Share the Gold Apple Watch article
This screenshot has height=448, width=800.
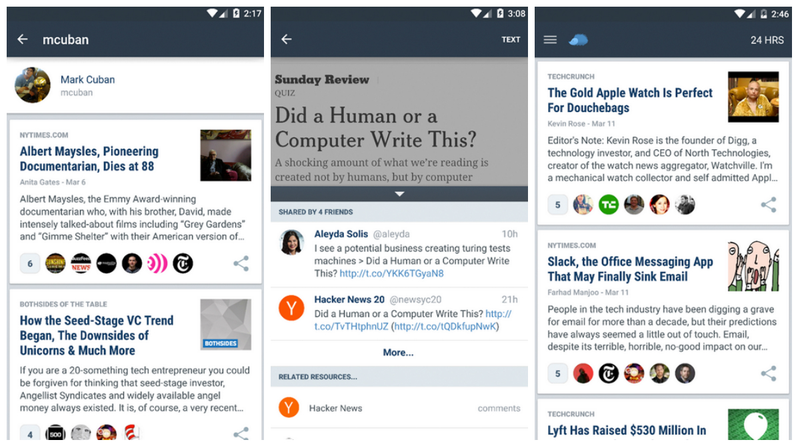point(769,205)
